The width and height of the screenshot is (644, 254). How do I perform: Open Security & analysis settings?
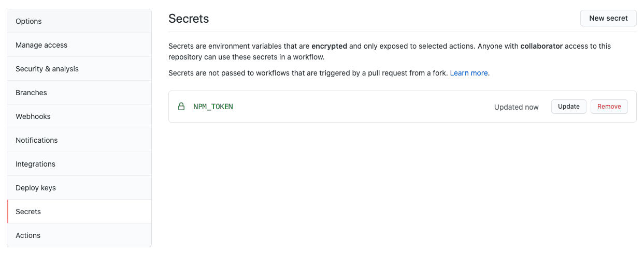pos(79,69)
